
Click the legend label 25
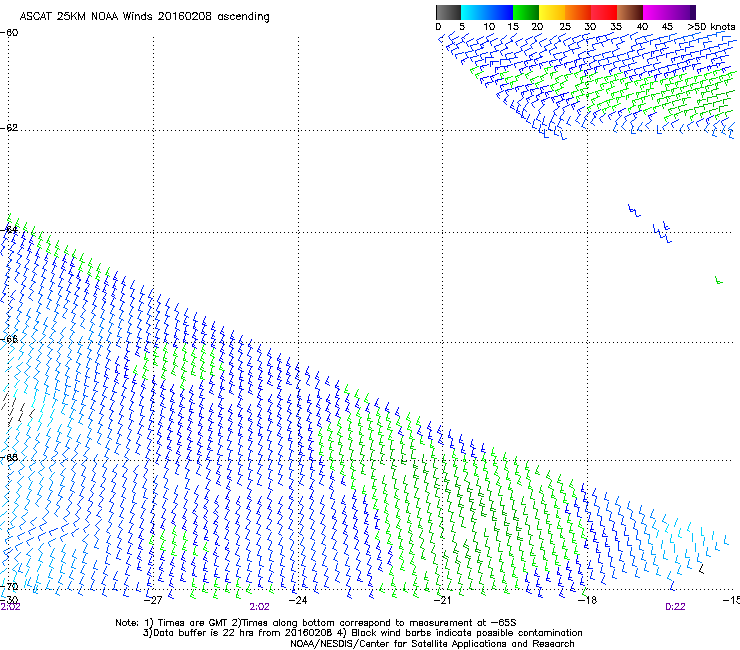[x=565, y=27]
